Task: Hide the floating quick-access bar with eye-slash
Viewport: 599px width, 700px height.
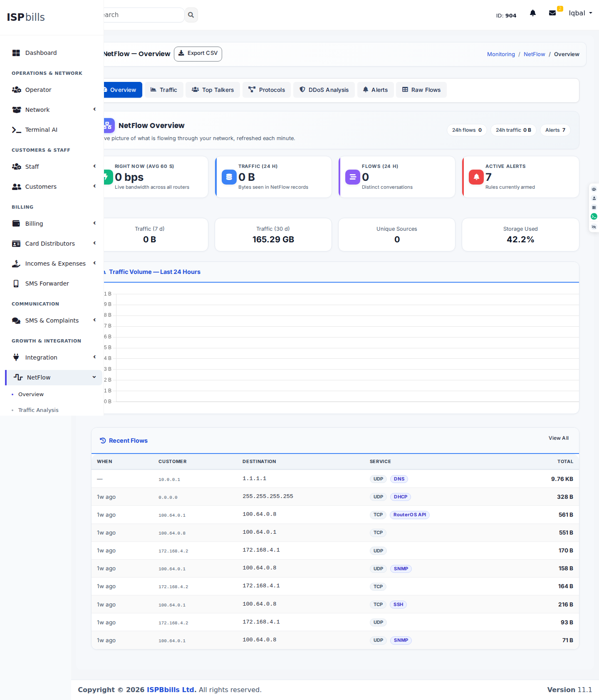Action: coord(594,227)
